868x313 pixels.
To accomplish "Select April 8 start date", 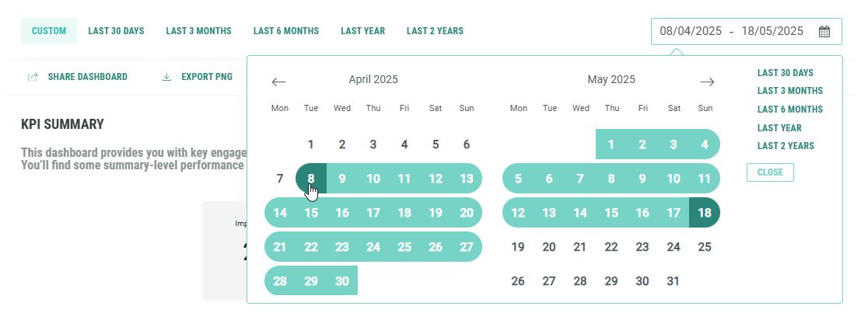I will point(311,179).
